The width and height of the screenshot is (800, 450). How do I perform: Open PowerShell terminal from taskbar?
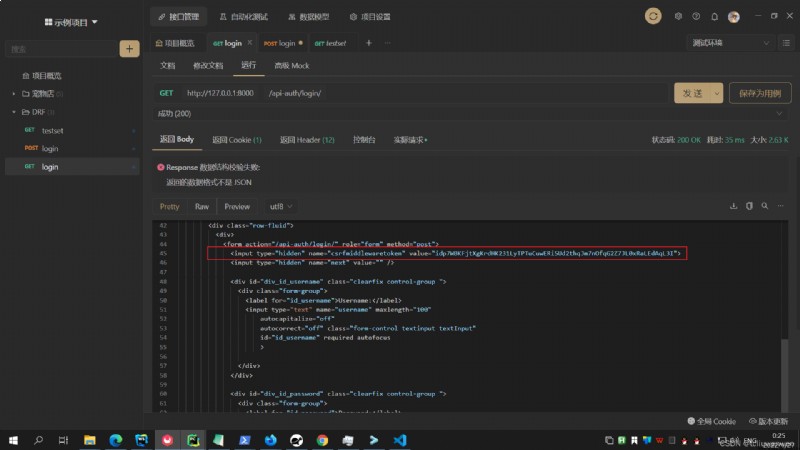[x=245, y=440]
